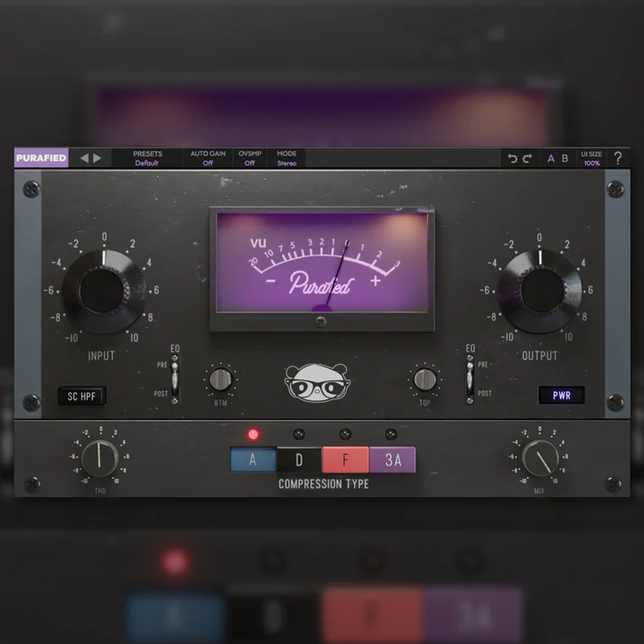Toggle the PWR power button
The image size is (644, 644).
pyautogui.click(x=562, y=396)
